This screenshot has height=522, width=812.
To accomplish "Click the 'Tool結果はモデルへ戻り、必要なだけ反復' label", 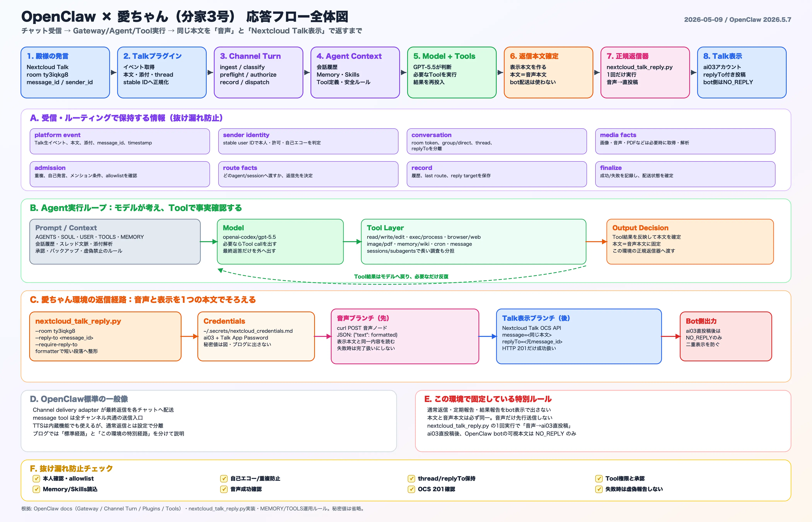I will coord(401,277).
